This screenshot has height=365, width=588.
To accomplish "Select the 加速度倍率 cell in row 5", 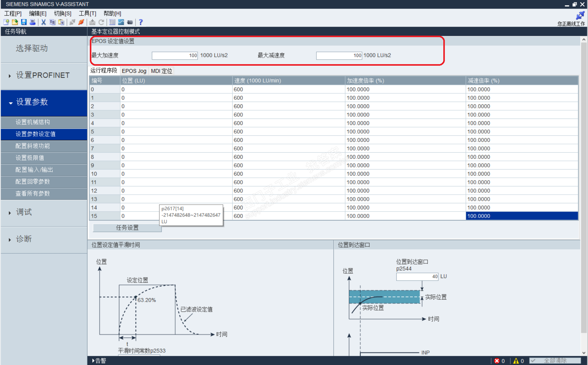I will coord(405,132).
